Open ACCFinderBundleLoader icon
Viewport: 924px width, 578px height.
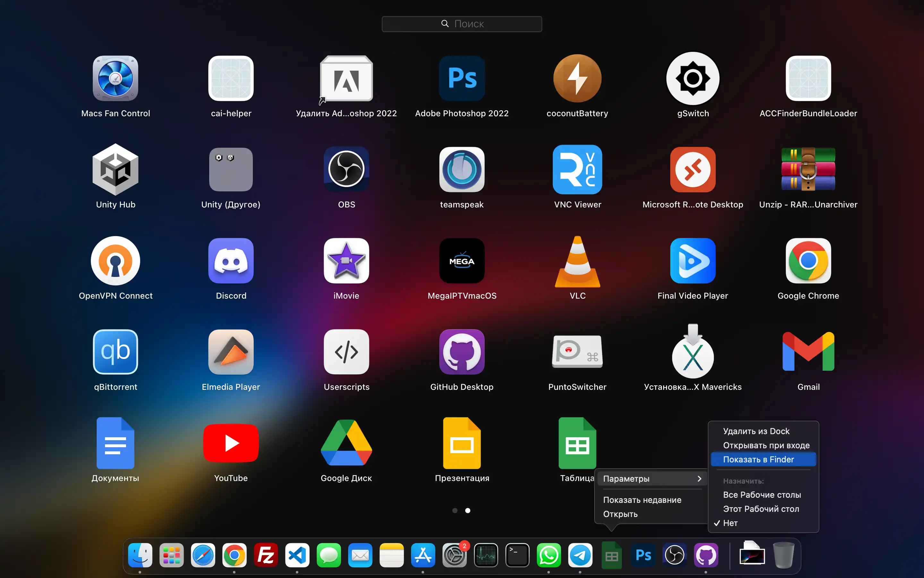pyautogui.click(x=808, y=78)
